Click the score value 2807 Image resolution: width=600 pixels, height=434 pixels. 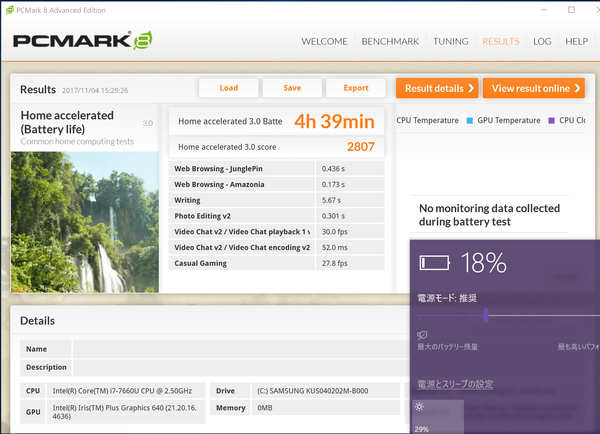point(360,147)
